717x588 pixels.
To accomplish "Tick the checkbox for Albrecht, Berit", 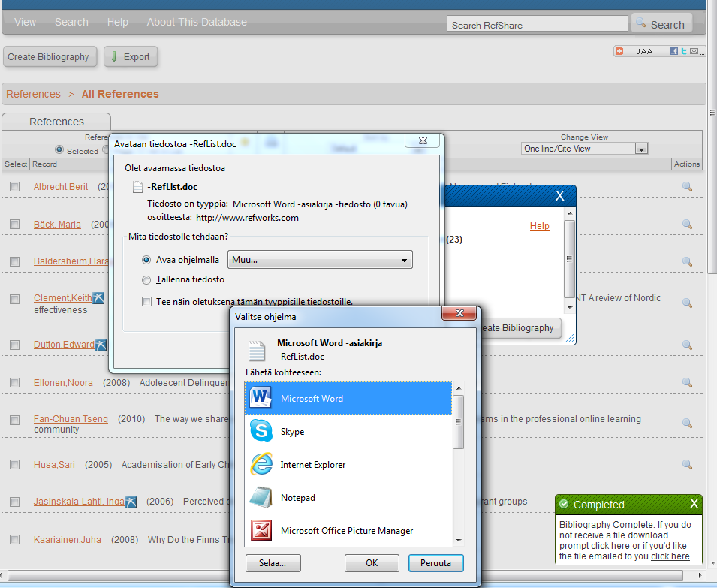I will pyautogui.click(x=14, y=186).
